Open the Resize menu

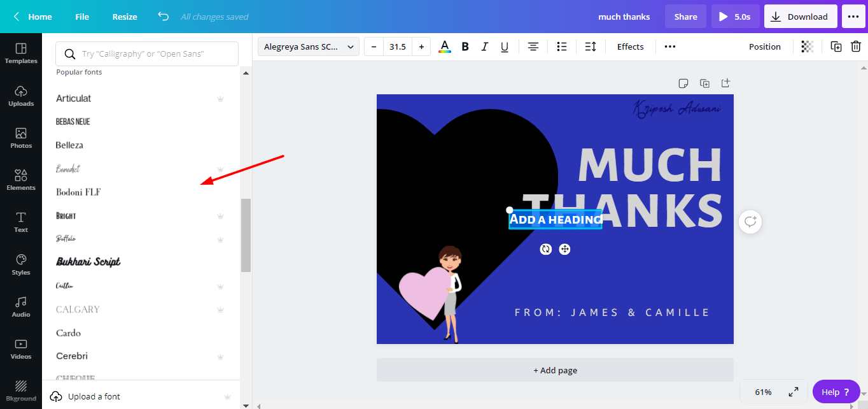click(x=125, y=17)
